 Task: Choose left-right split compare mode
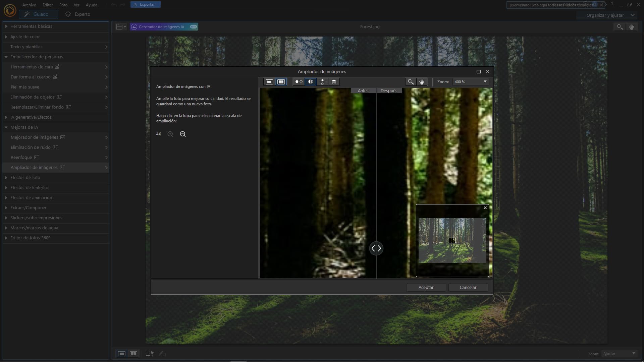tap(311, 82)
